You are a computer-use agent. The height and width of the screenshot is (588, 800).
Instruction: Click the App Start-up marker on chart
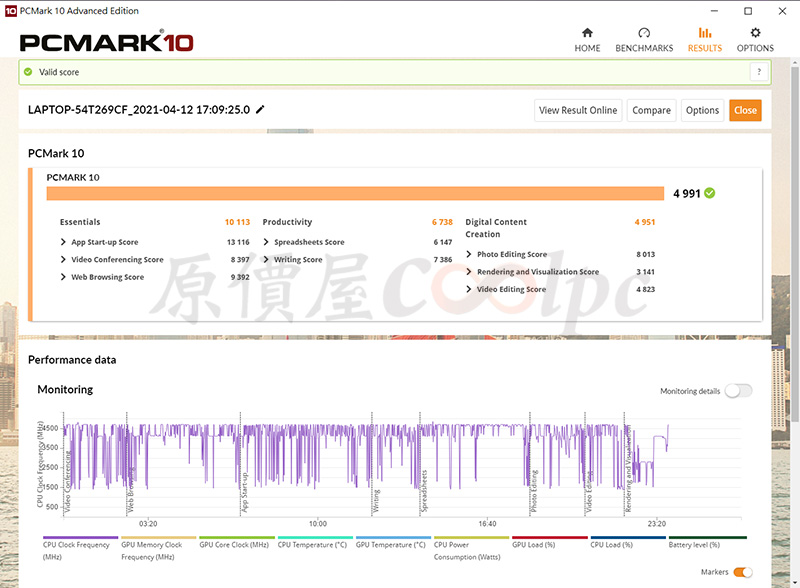(x=244, y=493)
